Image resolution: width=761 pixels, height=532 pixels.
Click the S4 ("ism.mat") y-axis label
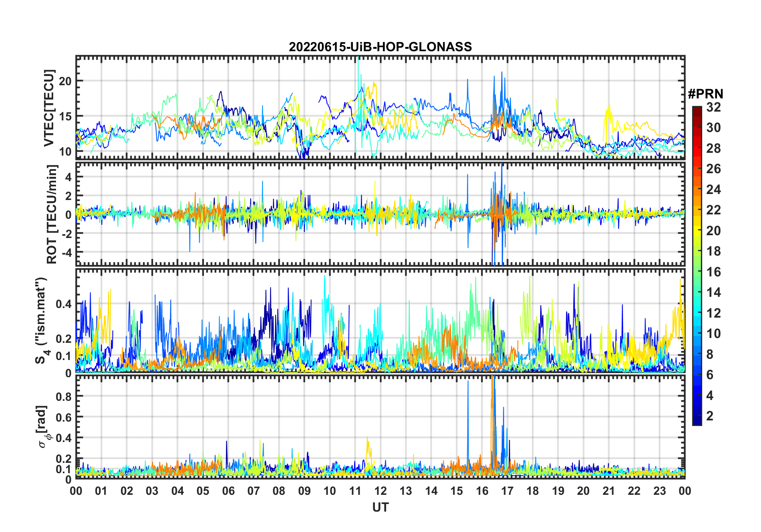point(41,320)
